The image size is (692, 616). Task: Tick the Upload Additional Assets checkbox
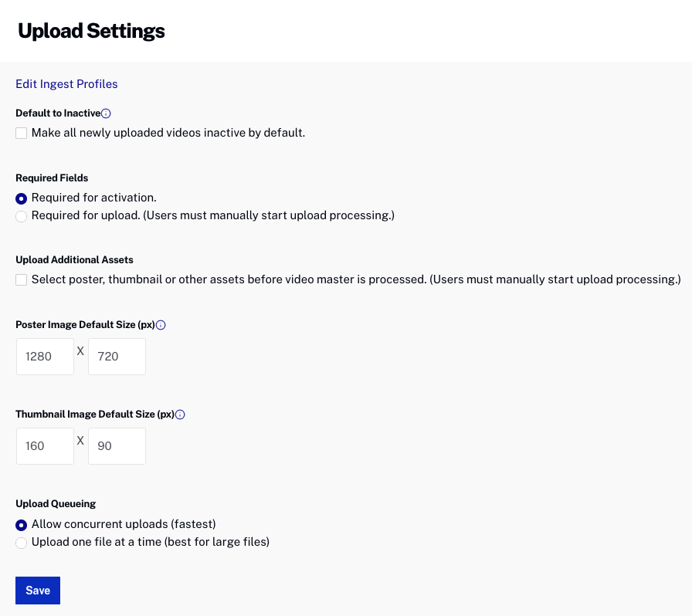pyautogui.click(x=22, y=279)
